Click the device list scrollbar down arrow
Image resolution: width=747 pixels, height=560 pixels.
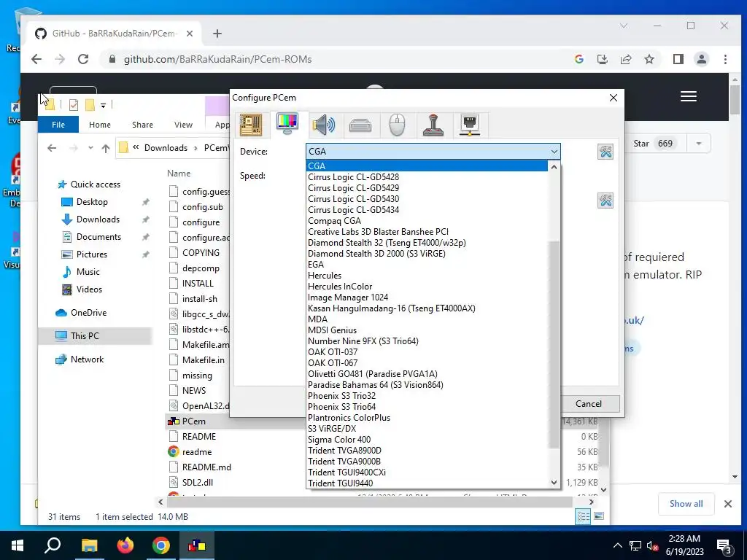(x=554, y=483)
